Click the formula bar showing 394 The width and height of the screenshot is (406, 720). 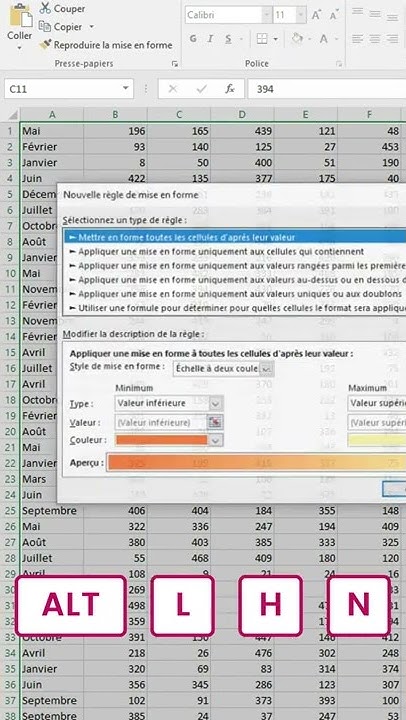(x=327, y=89)
